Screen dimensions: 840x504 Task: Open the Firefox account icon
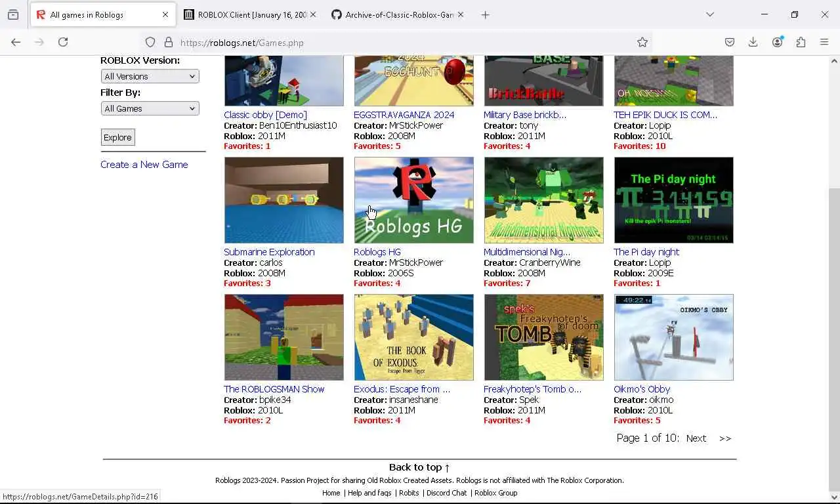(x=778, y=43)
